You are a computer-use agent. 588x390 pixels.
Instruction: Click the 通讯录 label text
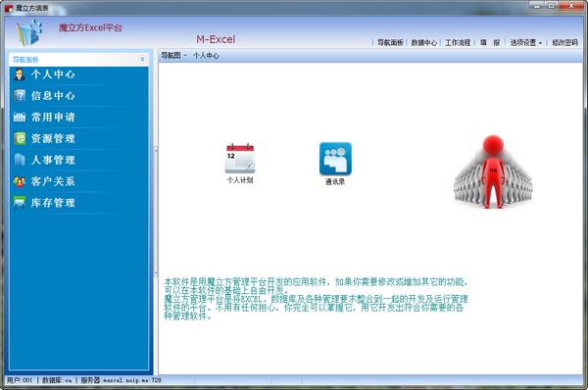pyautogui.click(x=335, y=182)
